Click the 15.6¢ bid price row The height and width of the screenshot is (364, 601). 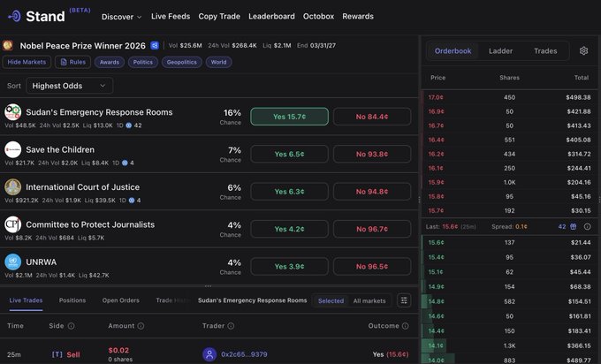pos(510,243)
